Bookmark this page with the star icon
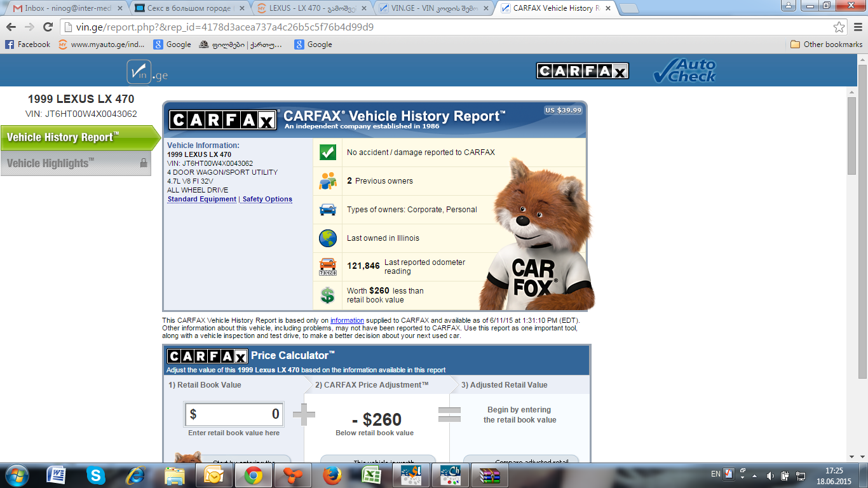 [839, 27]
